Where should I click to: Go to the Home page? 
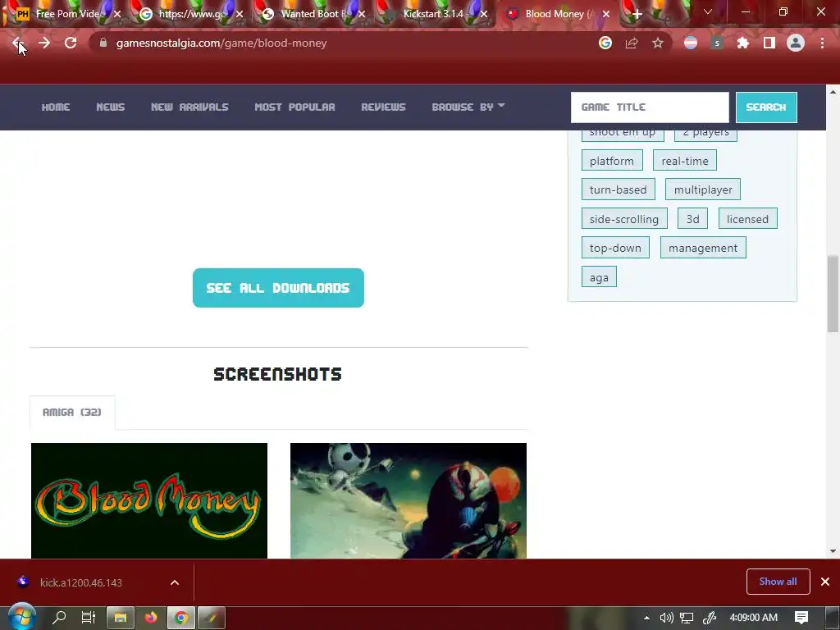coord(56,107)
